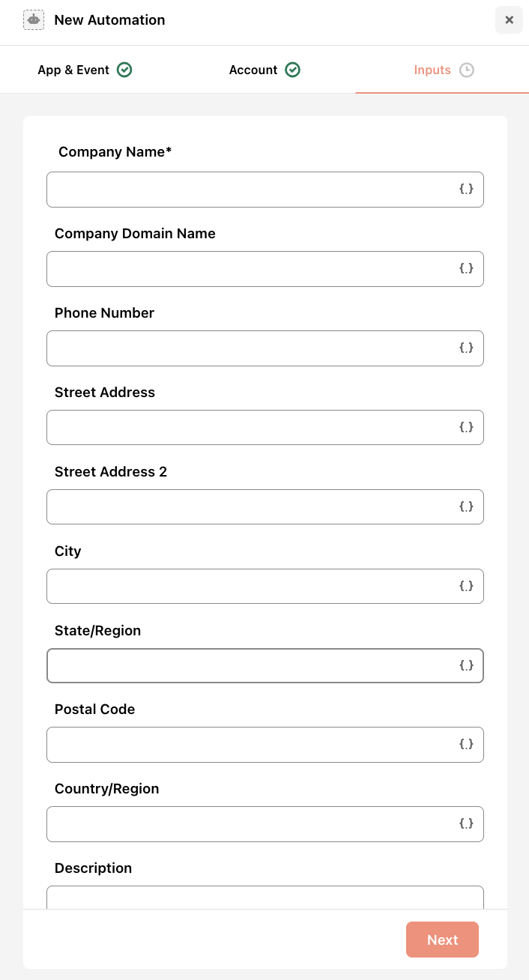The height and width of the screenshot is (980, 529).
Task: Go to the Account tab
Action: coord(264,70)
